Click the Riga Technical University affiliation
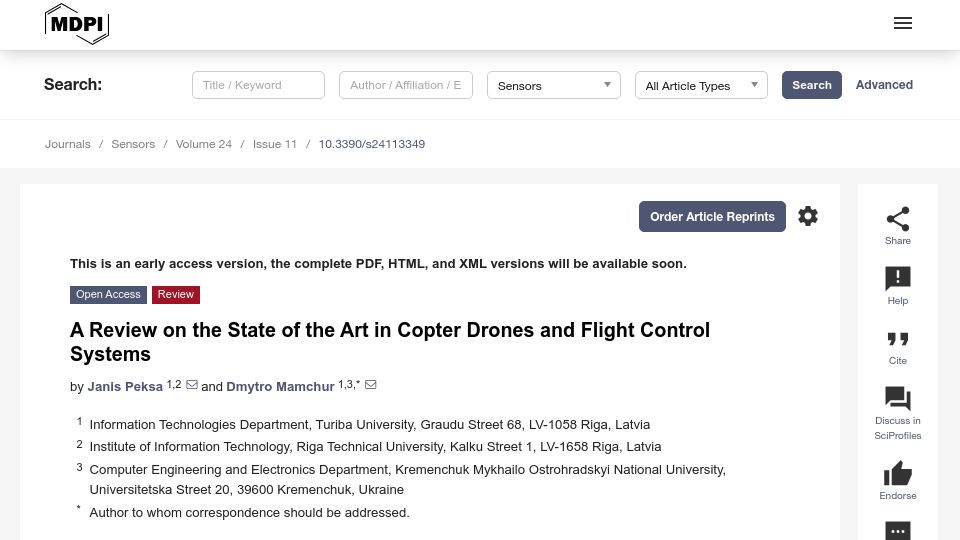Screen dimensions: 960x540 click(375, 446)
